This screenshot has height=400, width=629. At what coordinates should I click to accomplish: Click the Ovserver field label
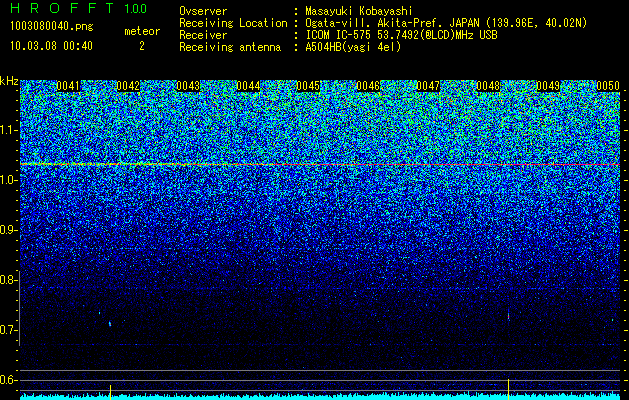click(203, 11)
